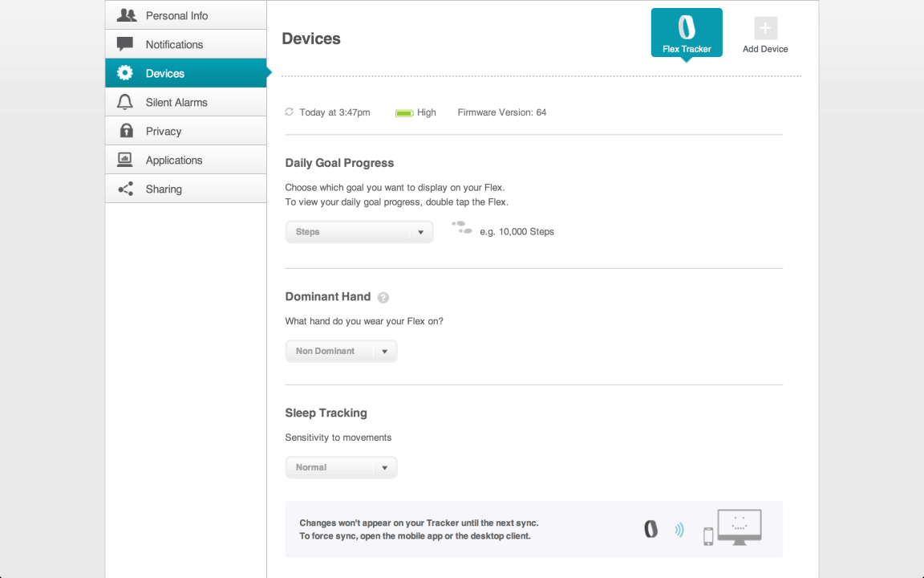Click the Applications laptop icon
The width and height of the screenshot is (924, 578).
(125, 159)
